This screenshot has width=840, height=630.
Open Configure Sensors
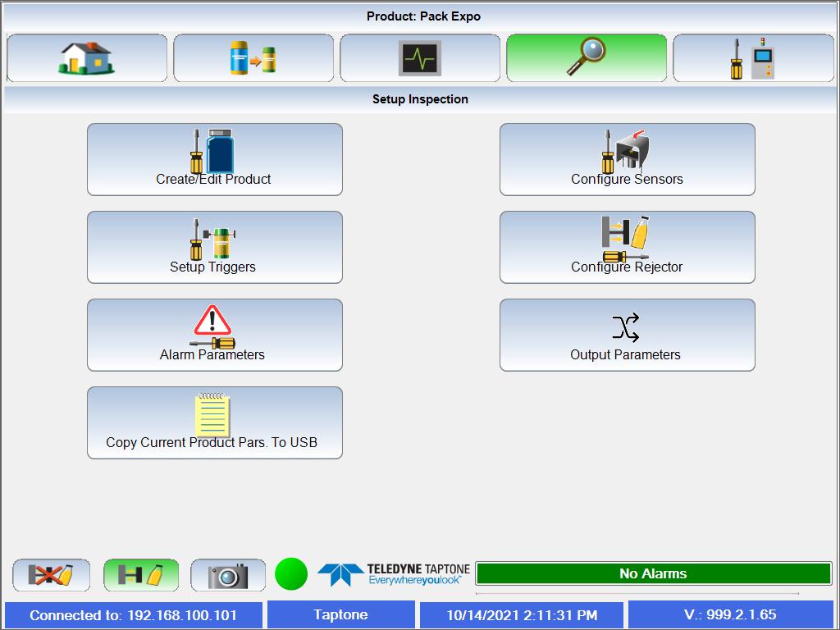coord(627,159)
